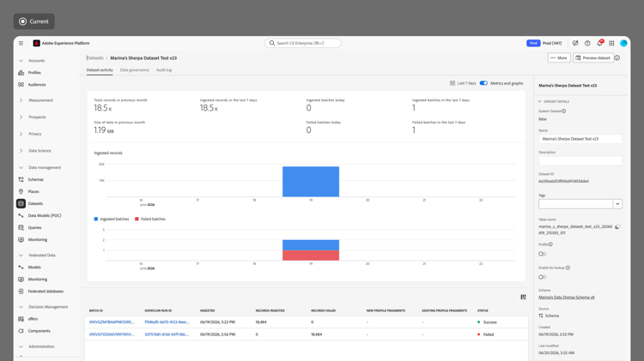Open Data Models (POC) icon
The image size is (644, 361).
tap(21, 215)
